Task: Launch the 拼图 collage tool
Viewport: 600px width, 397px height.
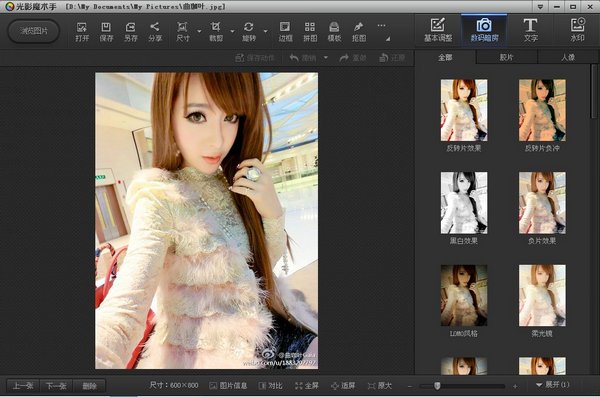Action: point(310,31)
